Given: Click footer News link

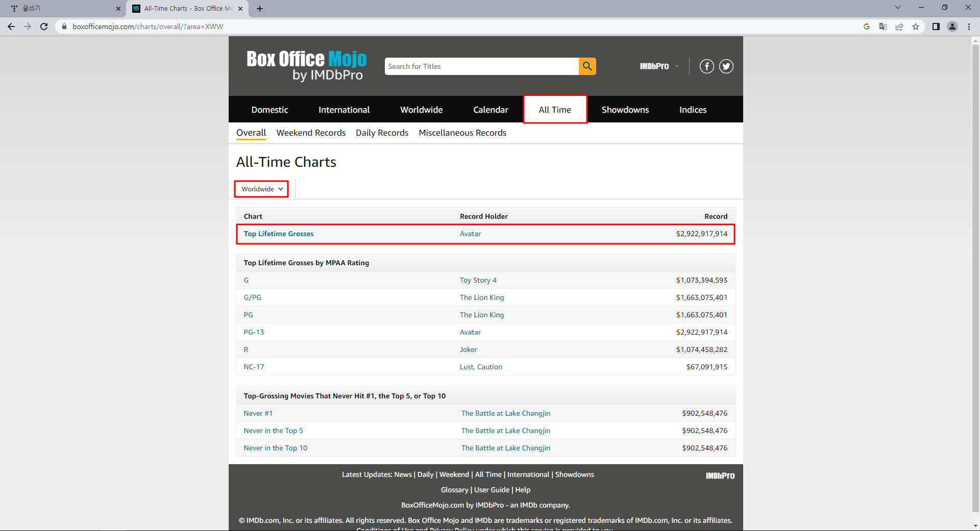Looking at the screenshot, I should (x=403, y=474).
